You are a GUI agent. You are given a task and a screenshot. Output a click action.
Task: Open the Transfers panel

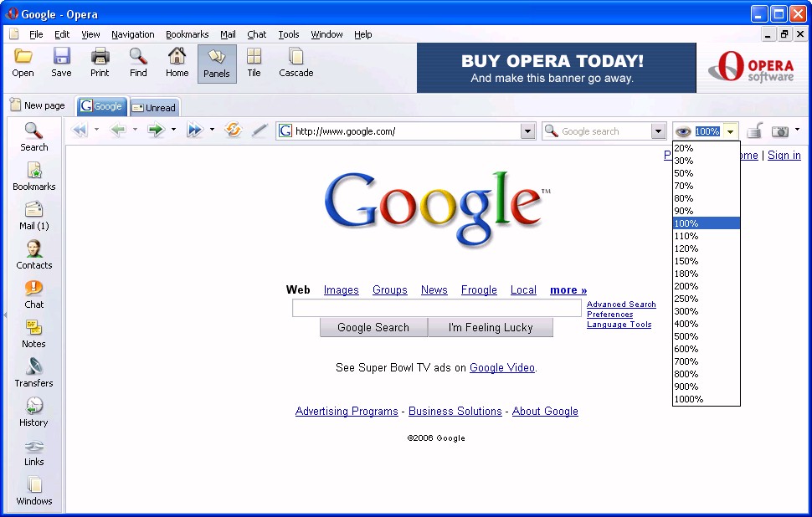pos(34,372)
